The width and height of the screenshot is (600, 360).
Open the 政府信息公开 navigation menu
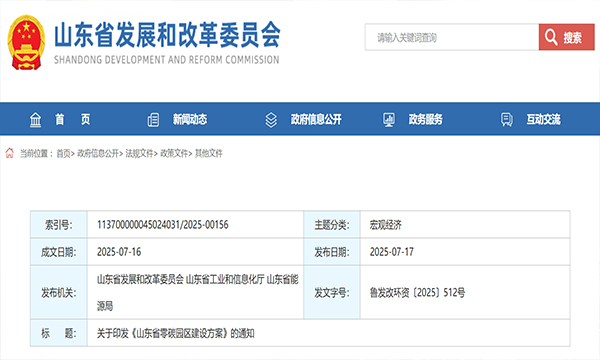[316, 119]
